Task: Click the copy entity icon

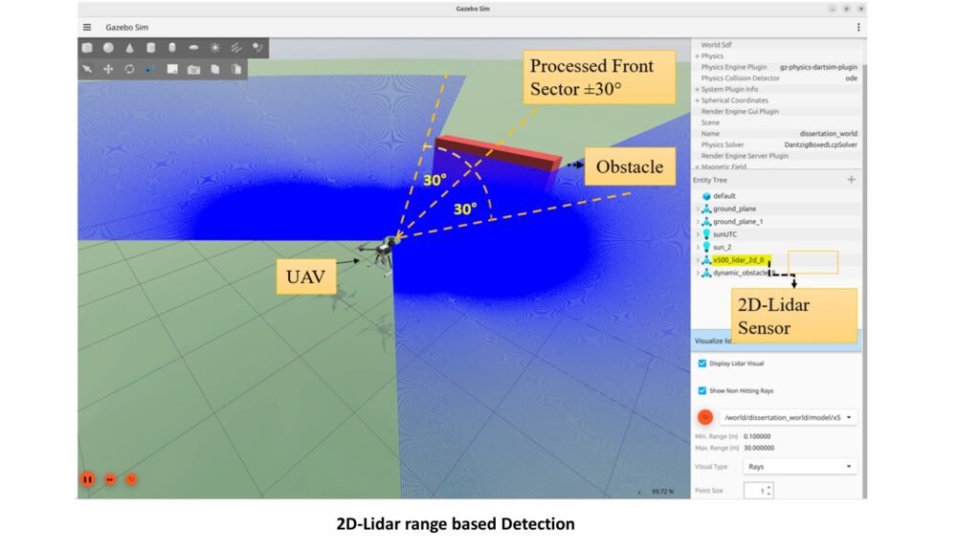Action: point(215,69)
